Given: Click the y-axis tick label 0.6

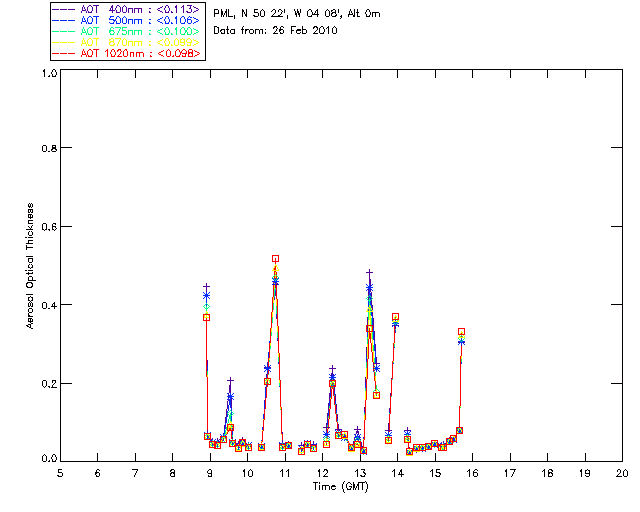Looking at the screenshot, I should tap(48, 226).
